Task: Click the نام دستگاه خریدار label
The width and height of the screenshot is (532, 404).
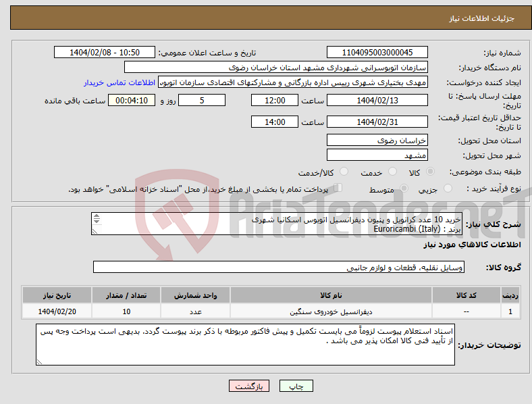Action: pos(490,68)
